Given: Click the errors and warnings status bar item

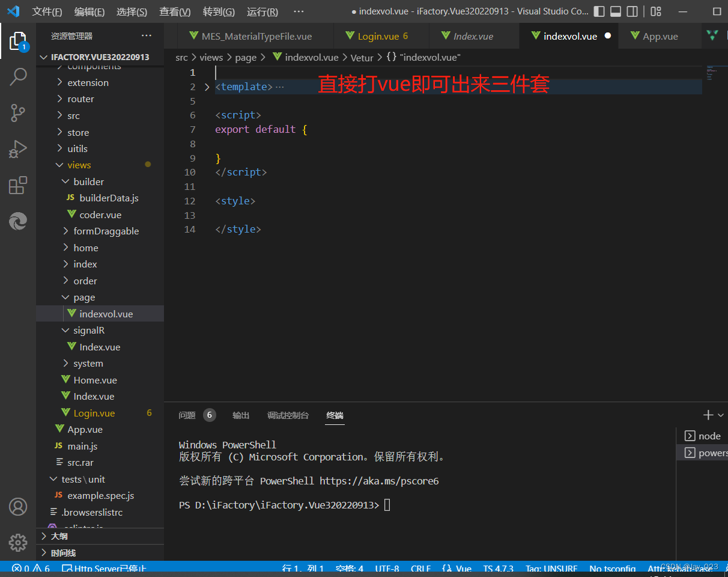Looking at the screenshot, I should click(31, 569).
